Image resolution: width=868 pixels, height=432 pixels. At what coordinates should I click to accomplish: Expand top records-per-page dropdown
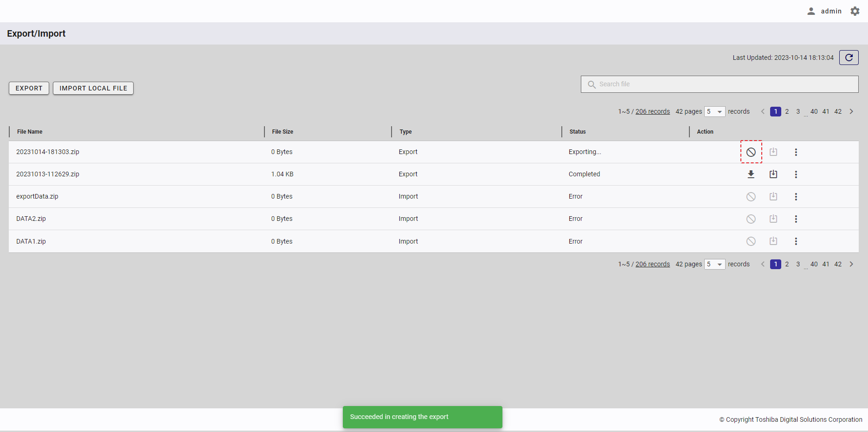click(x=714, y=112)
